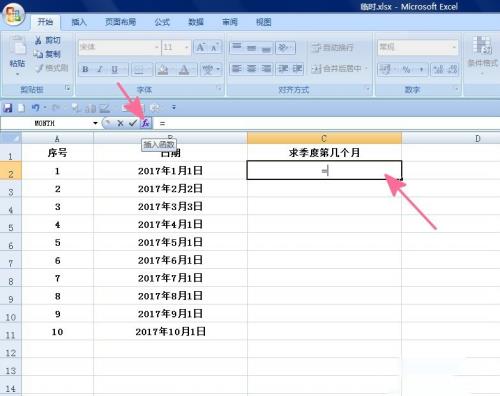Confirm the formula entry with checkmark
The image size is (500, 396).
[133, 123]
